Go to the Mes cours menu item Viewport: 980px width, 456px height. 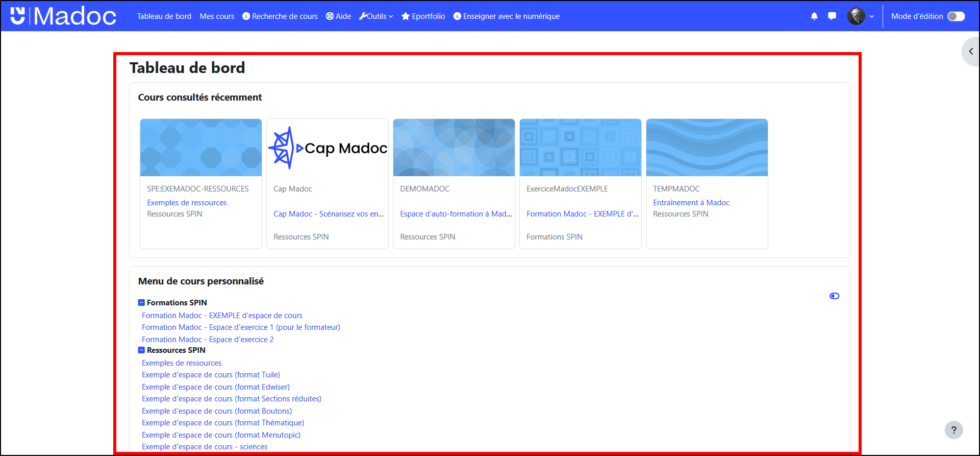[217, 16]
